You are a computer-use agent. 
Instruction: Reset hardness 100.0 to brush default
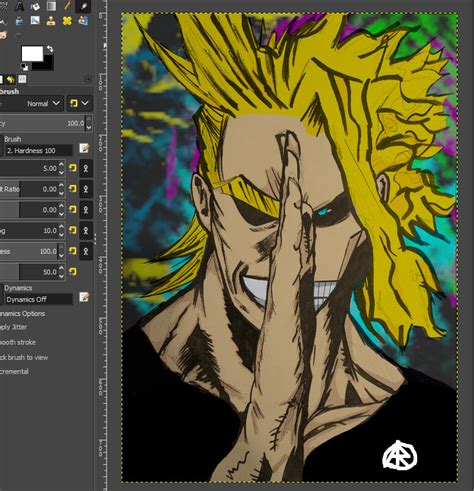[73, 251]
